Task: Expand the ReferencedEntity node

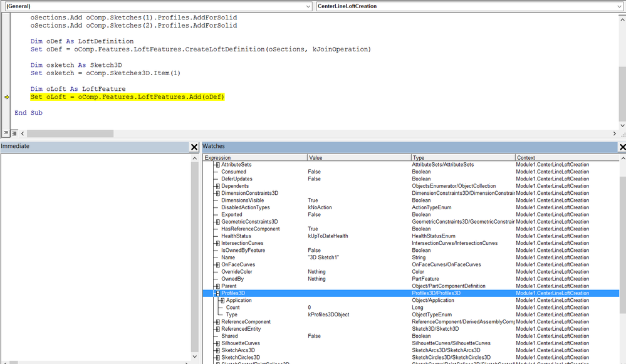Action: [217, 329]
